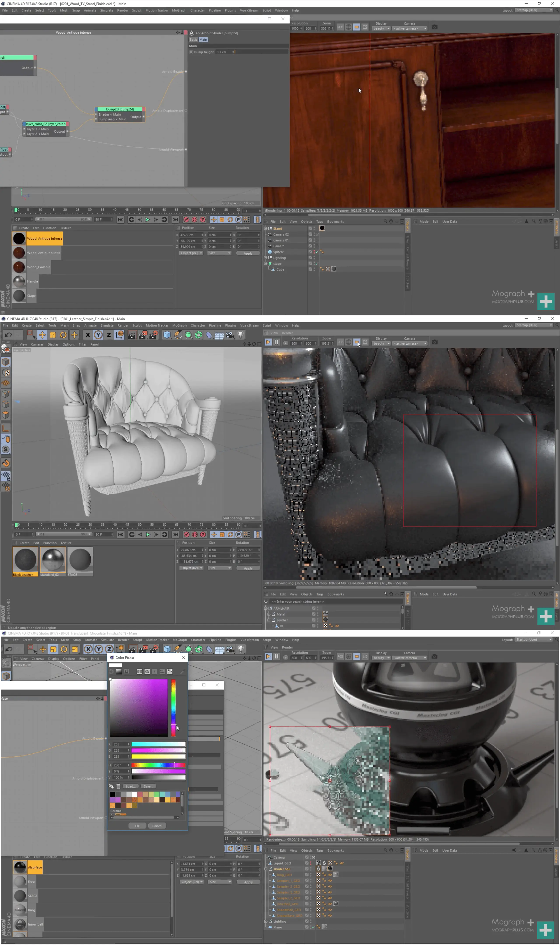Click MoGraph Array icon in Leather window toolbar
Screen dimensions: 560x945
pos(198,335)
